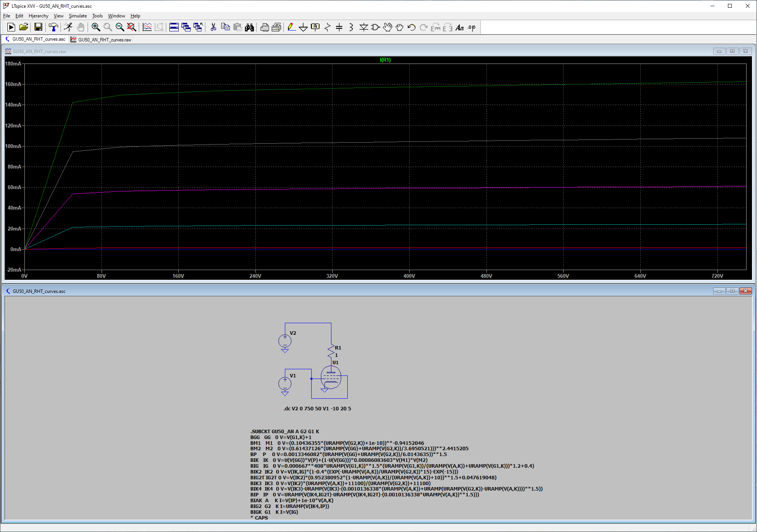Select the Copy tool
The width and height of the screenshot is (757, 532).
tap(225, 27)
